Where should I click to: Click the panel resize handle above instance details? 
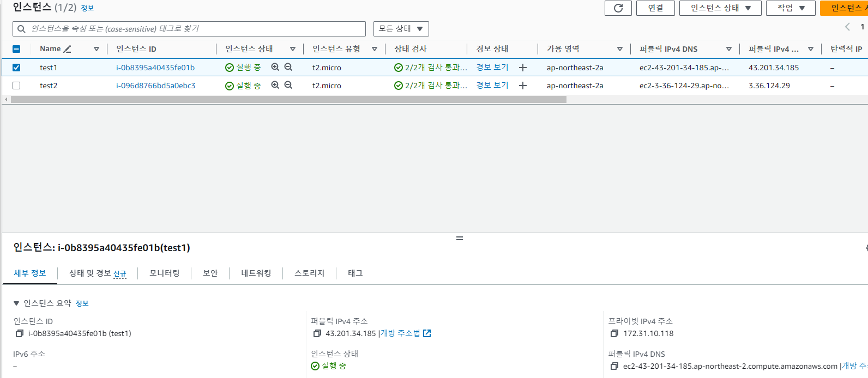click(x=460, y=239)
